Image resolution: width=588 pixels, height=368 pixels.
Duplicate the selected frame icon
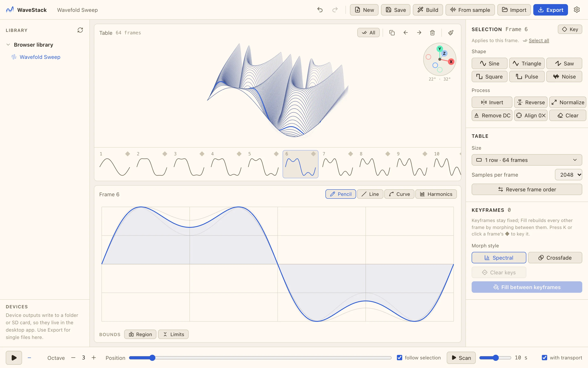tap(392, 33)
